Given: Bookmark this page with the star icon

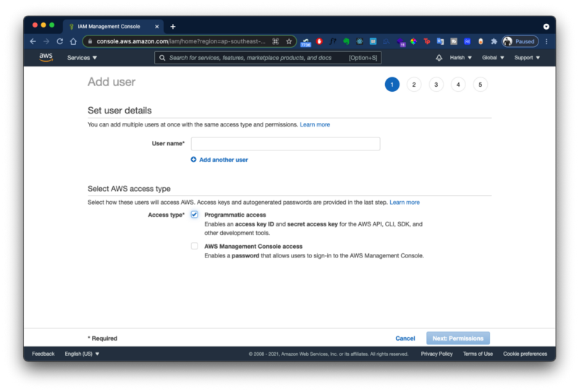Looking at the screenshot, I should 289,41.
